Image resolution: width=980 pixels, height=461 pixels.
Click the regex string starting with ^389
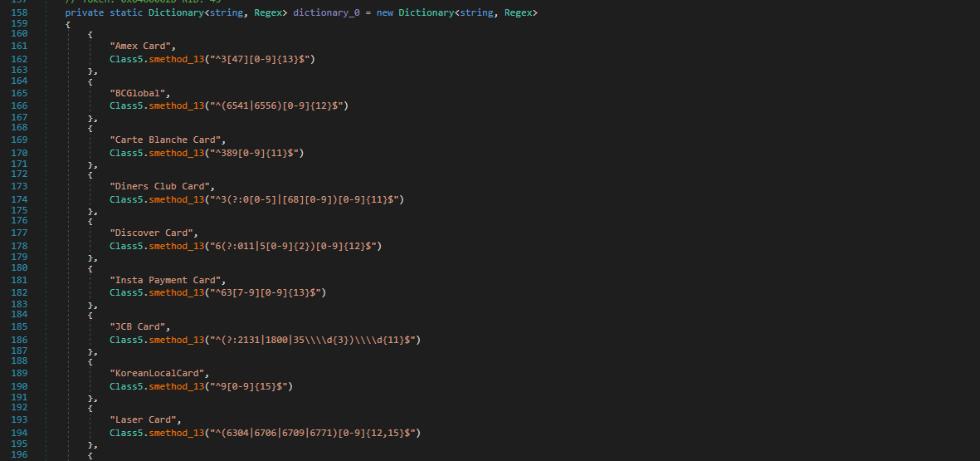256,153
